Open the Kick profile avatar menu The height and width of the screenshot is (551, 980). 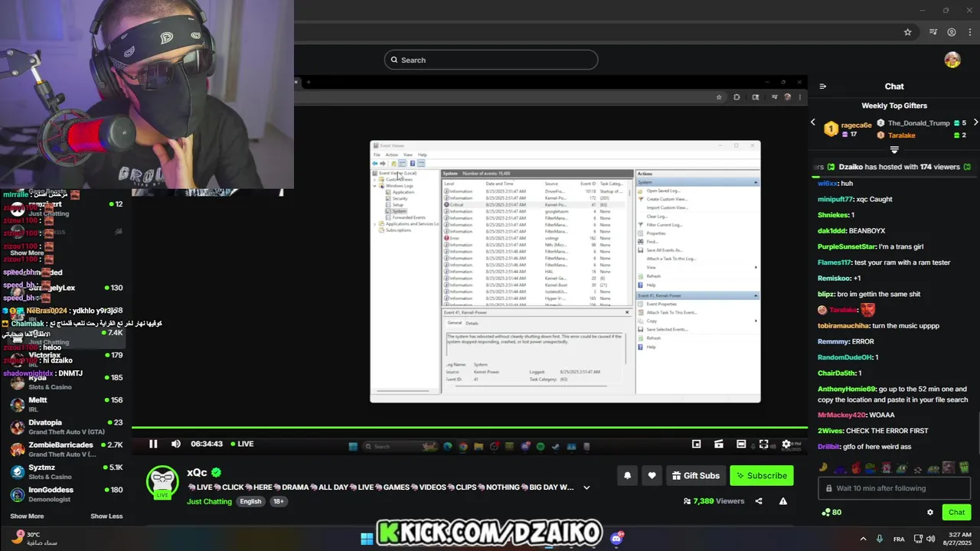tap(952, 60)
